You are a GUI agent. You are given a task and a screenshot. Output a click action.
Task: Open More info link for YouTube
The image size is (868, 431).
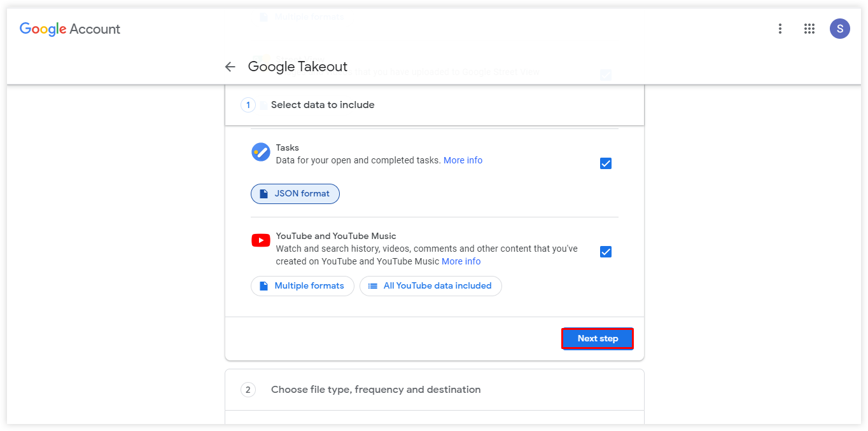(461, 261)
